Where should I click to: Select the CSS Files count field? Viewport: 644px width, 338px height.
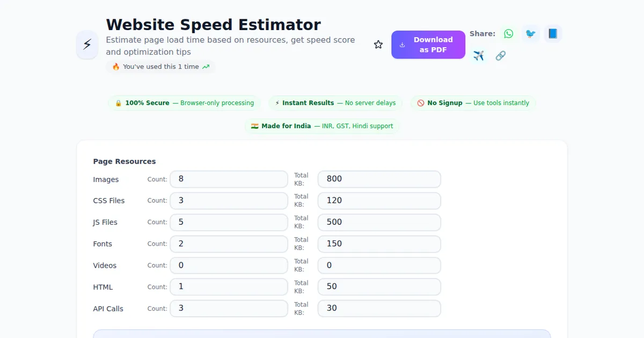[x=229, y=201]
